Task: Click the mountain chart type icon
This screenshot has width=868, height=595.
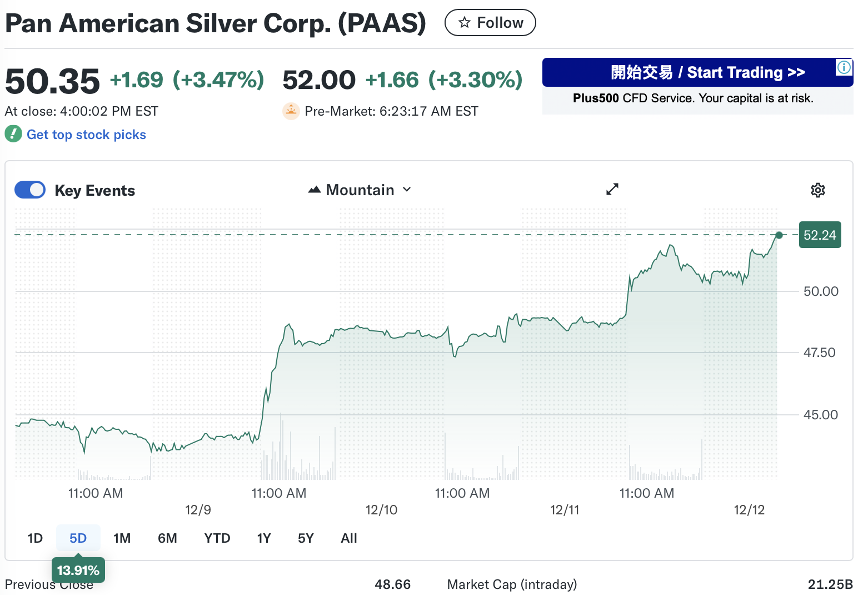Action: tap(315, 190)
